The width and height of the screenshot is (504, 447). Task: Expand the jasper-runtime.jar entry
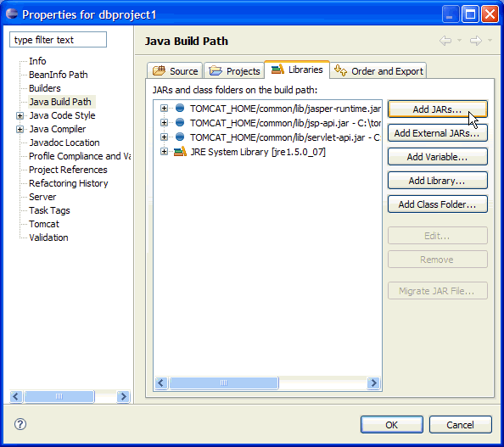click(164, 109)
